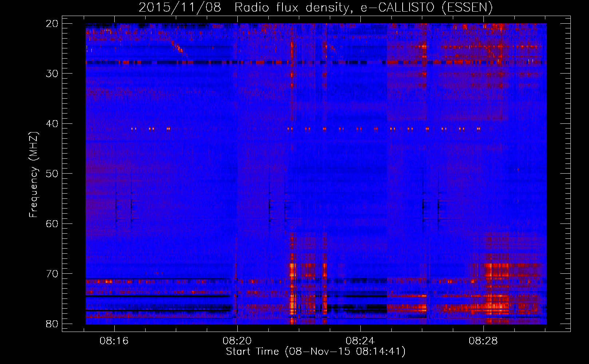Click the 'Start Time (08-Nov-15 08:14:41)' label

(x=316, y=352)
